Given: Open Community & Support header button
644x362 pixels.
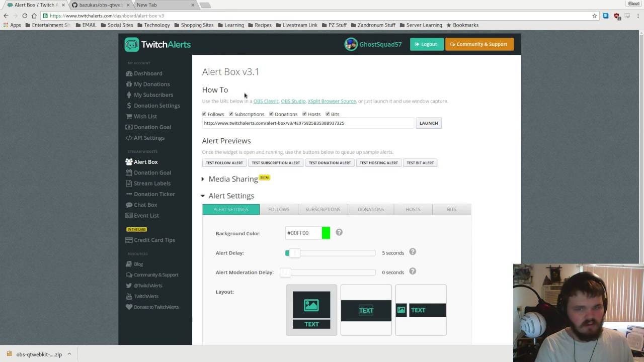Looking at the screenshot, I should point(479,44).
